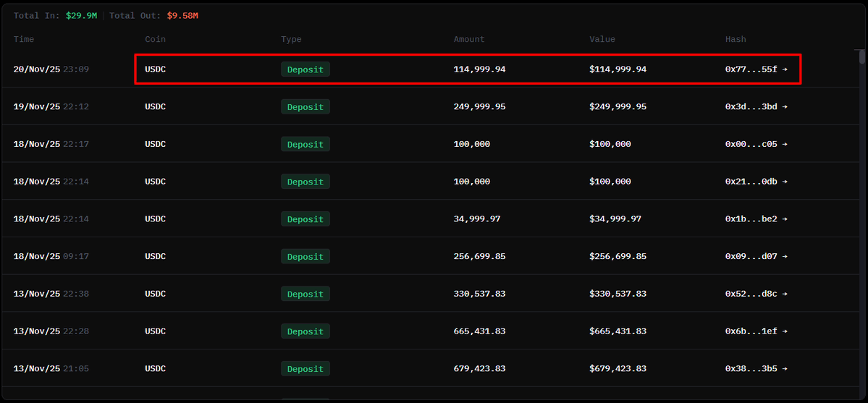Click arrow icon beside hash 0x09...d07
Viewport: 868px width, 403px height.
click(x=785, y=257)
